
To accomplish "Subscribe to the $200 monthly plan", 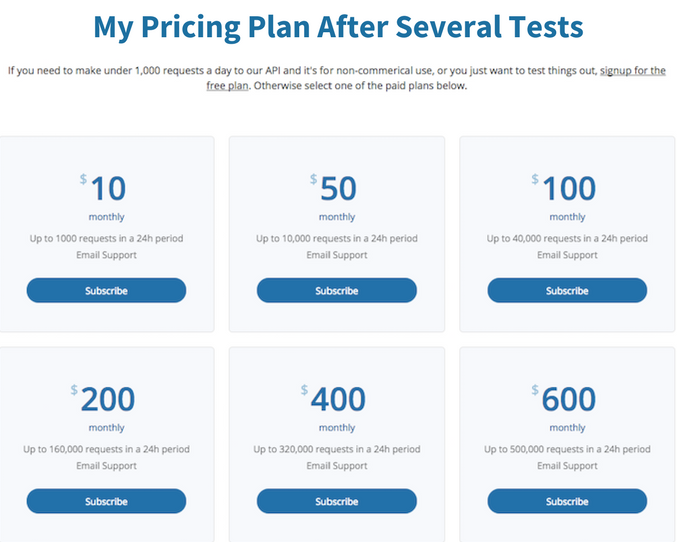I will [106, 501].
